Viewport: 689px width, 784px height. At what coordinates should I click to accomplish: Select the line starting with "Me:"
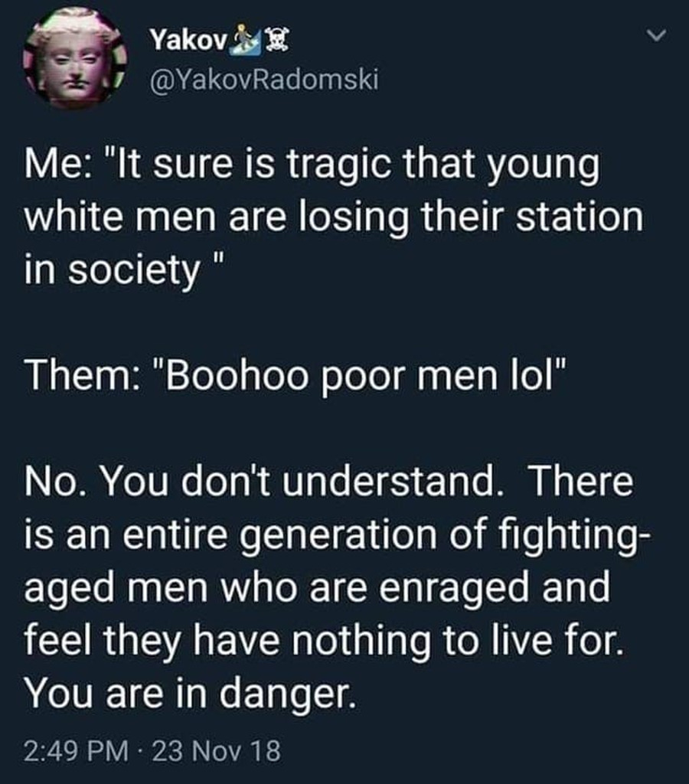click(312, 166)
